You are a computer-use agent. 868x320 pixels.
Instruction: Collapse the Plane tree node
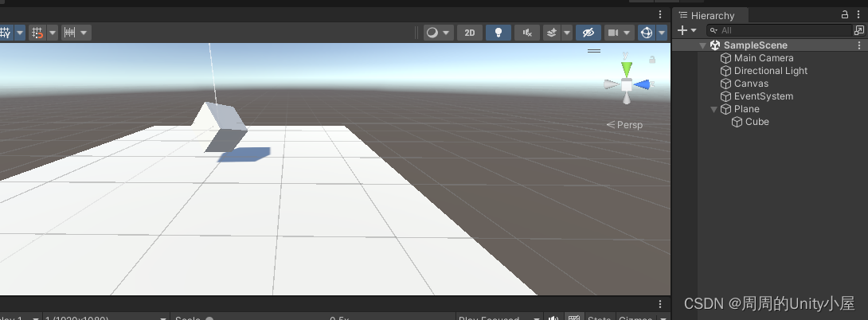click(x=714, y=109)
